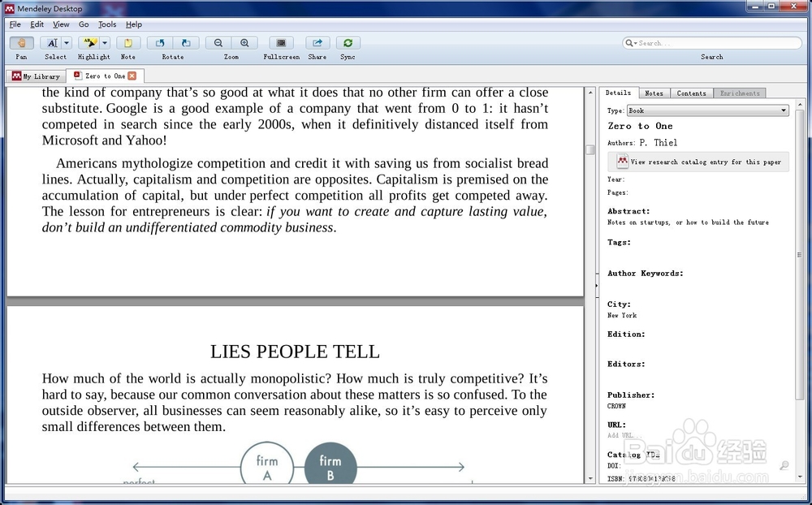Open the Enrichments tab
Screen dimensions: 812x505
[740, 93]
